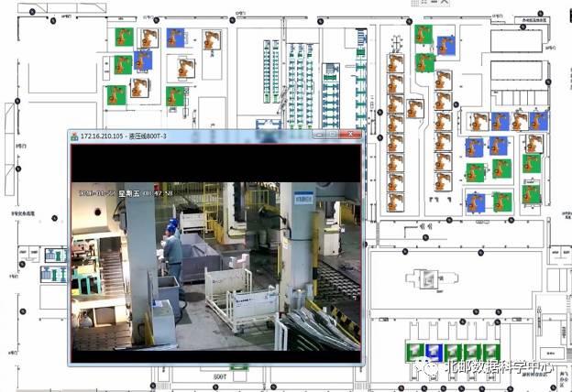Click the bottom-left blue robot in the far-right cluster

tap(475, 201)
